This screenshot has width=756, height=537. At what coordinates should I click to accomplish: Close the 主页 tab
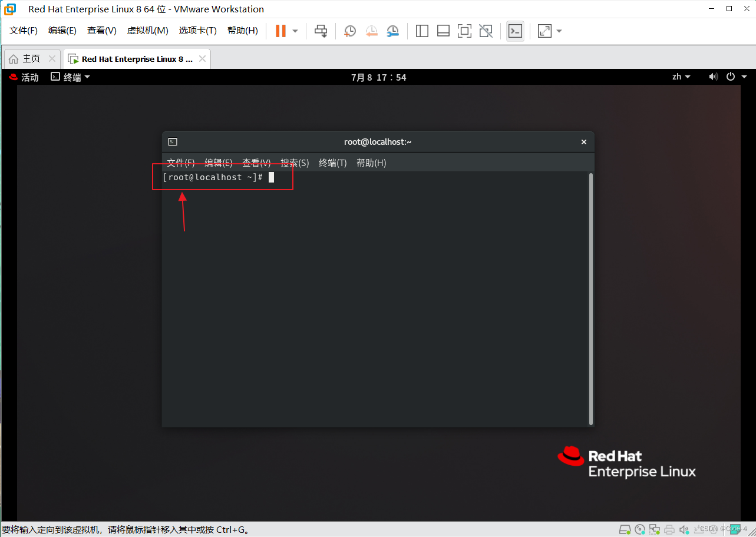click(52, 59)
